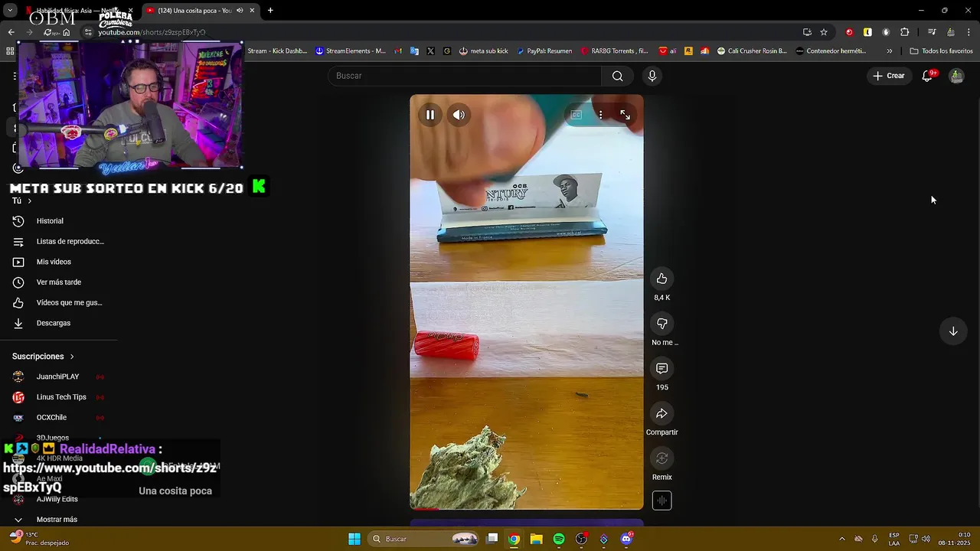The width and height of the screenshot is (980, 551).
Task: Open YouTube notifications bell
Action: tap(927, 76)
